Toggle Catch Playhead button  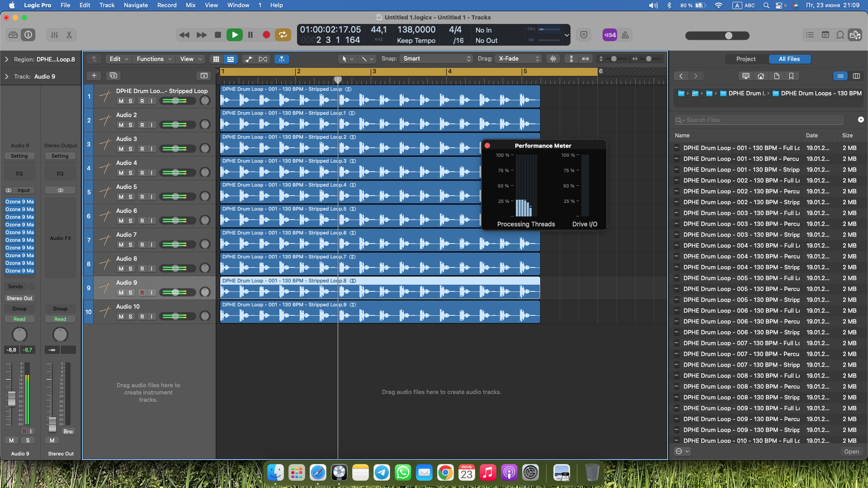(x=282, y=59)
